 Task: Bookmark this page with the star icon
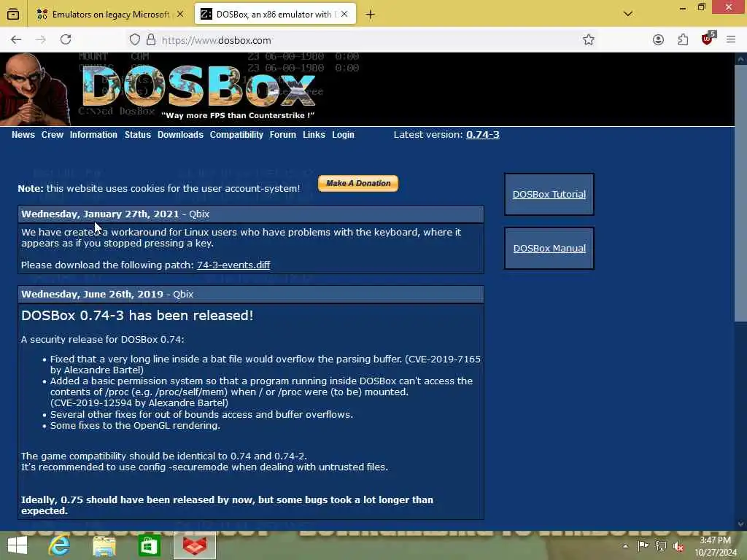[x=589, y=39]
